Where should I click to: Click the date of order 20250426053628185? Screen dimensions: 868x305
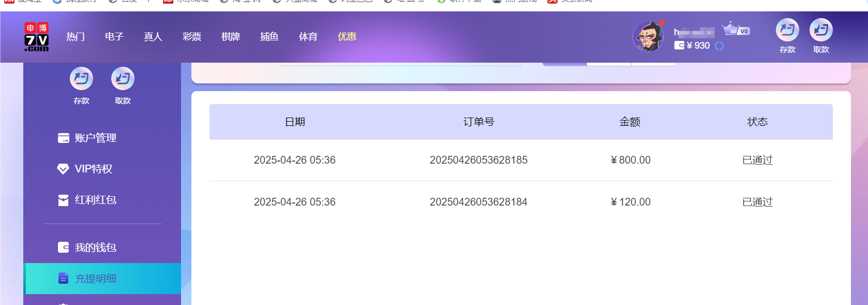pyautogui.click(x=295, y=160)
